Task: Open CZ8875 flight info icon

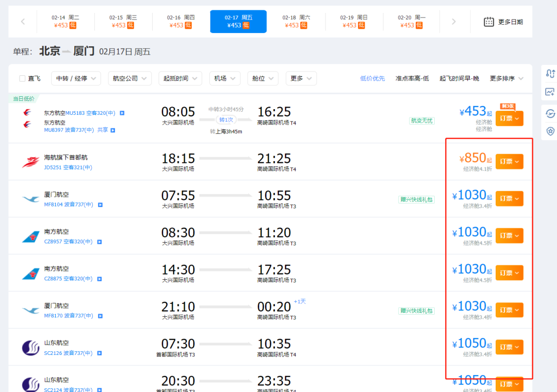Action: 100,279
